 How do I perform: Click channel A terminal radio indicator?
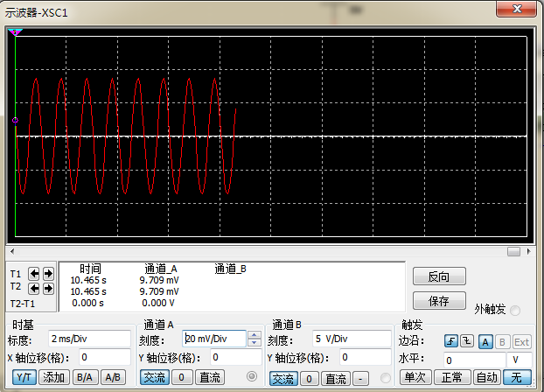click(x=252, y=376)
